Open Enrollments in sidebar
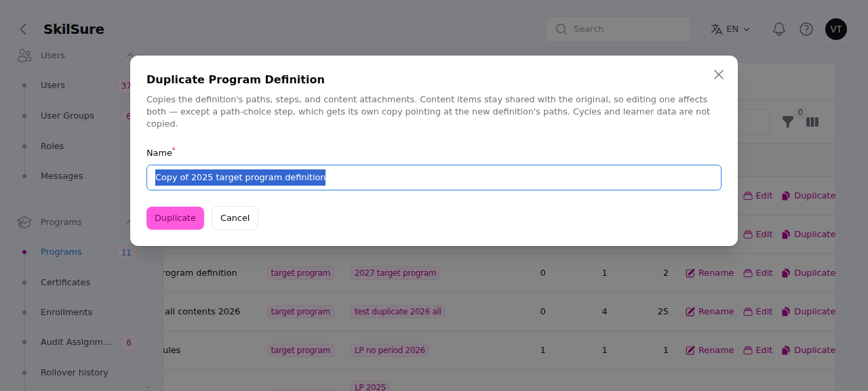Screen dimensions: 868x391 (x=66, y=312)
